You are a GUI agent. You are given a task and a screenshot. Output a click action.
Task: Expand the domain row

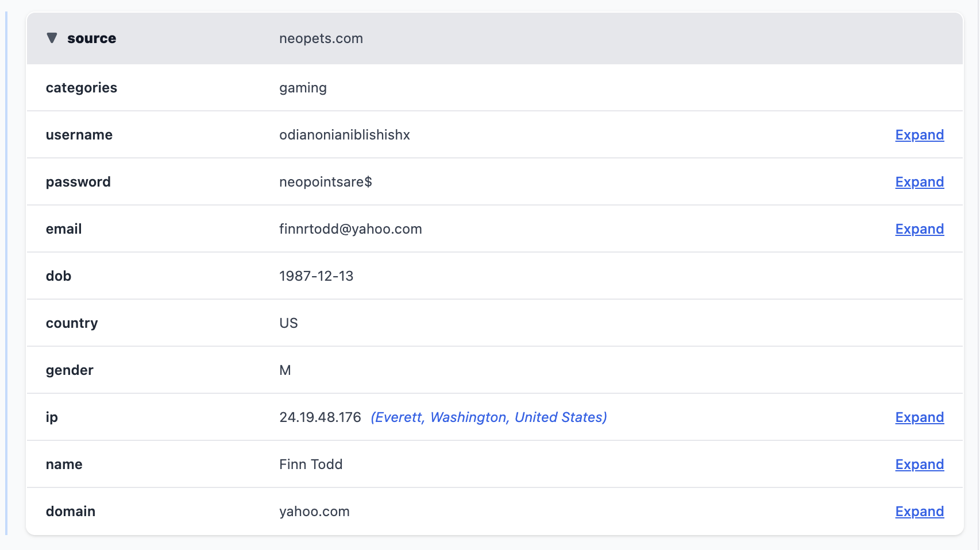(919, 512)
